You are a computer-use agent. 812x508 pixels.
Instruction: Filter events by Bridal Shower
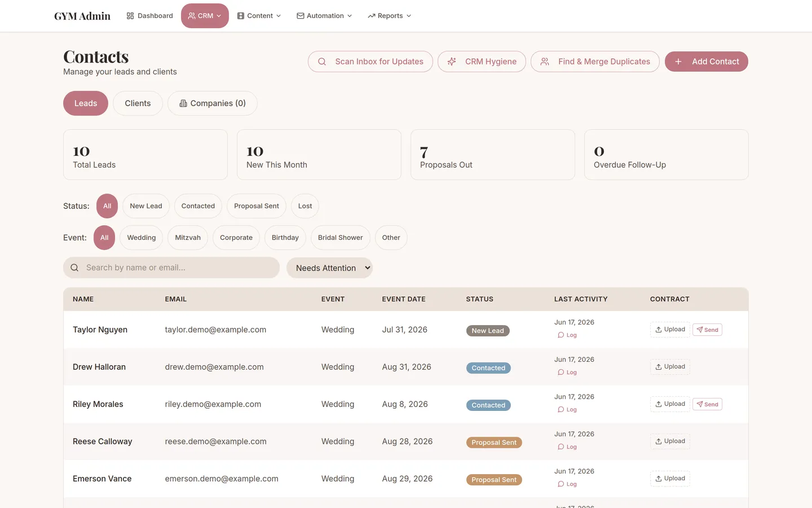coord(341,238)
